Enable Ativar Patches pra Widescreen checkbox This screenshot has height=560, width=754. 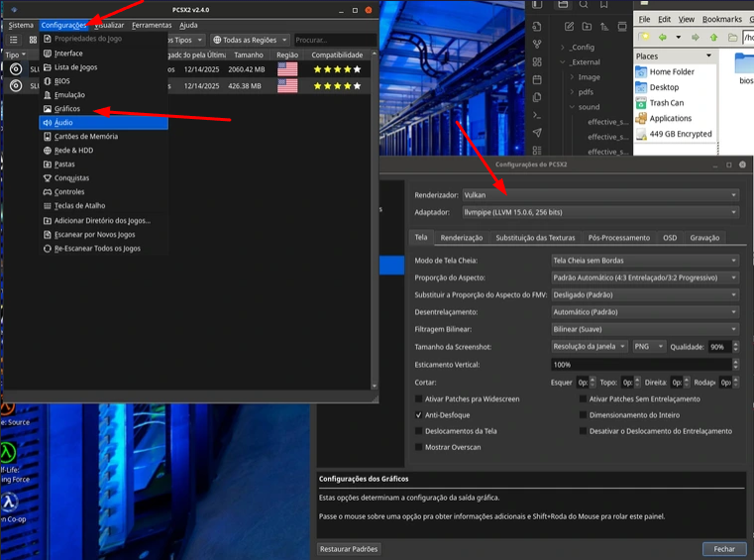[x=419, y=399]
